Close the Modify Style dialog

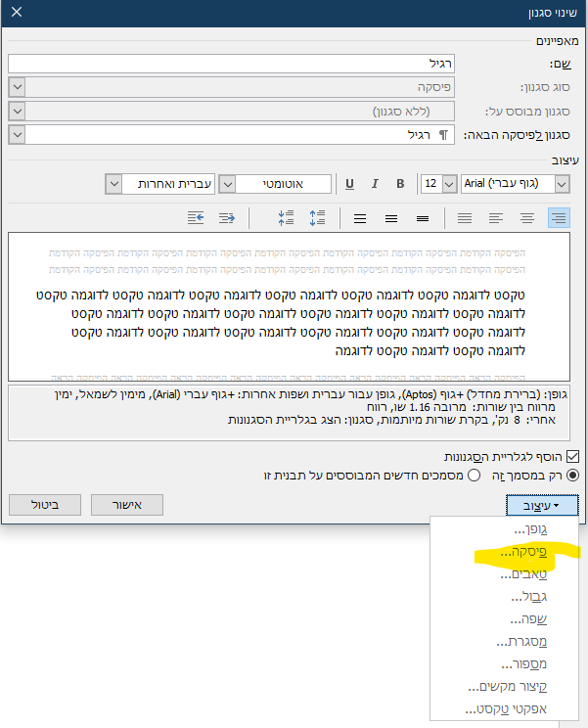click(x=17, y=12)
